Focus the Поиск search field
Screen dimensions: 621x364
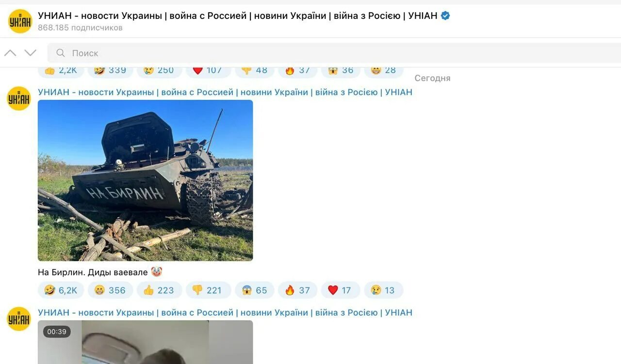tap(334, 53)
